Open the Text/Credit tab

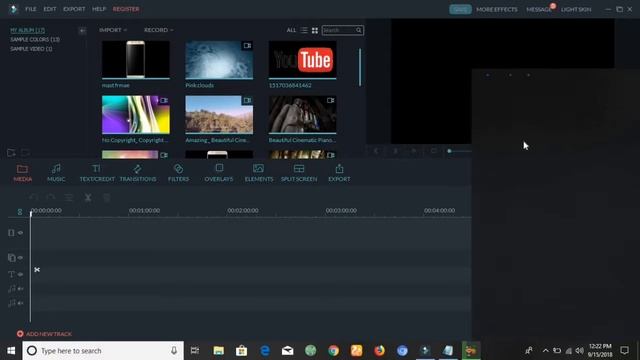click(x=97, y=173)
